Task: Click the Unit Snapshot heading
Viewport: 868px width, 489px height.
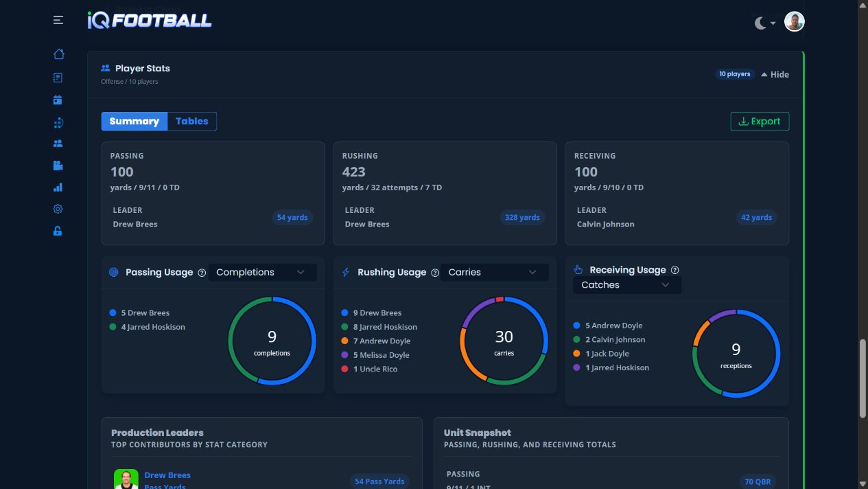Action: (x=478, y=433)
